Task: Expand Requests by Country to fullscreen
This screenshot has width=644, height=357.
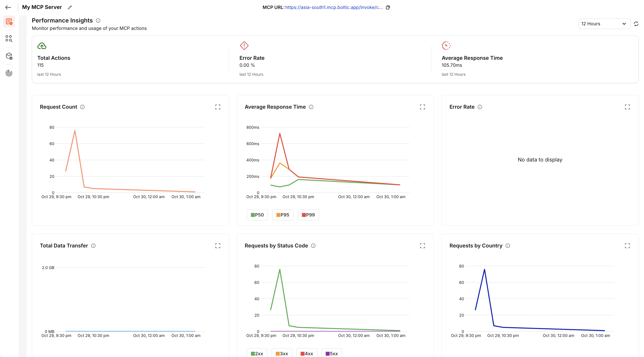Action: pos(627,246)
